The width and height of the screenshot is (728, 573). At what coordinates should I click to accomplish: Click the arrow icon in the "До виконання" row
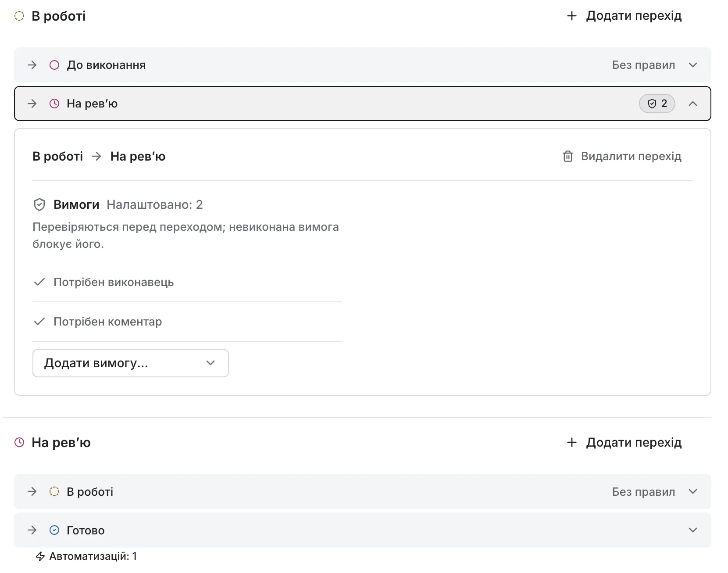(32, 65)
